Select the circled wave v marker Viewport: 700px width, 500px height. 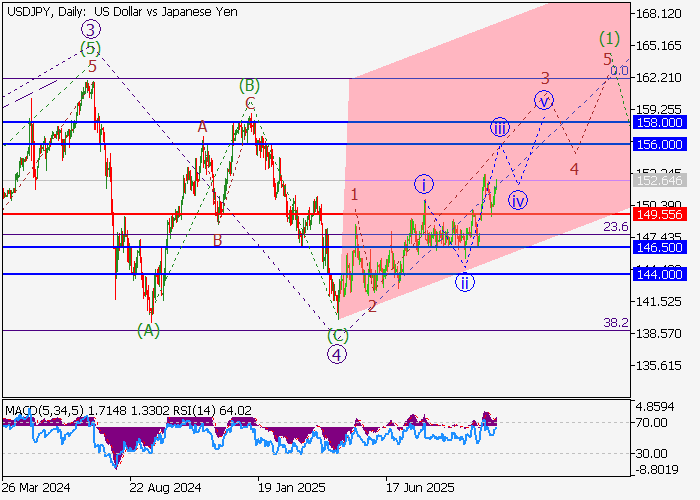pyautogui.click(x=544, y=100)
